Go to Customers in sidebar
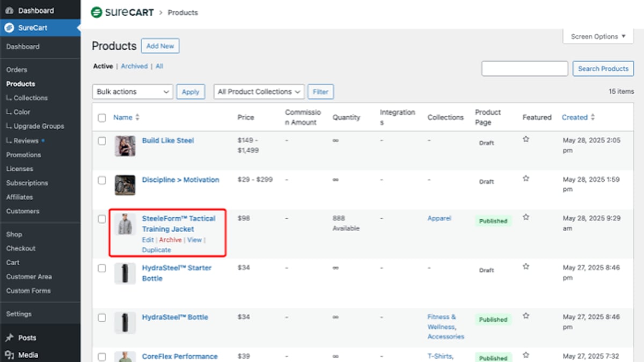Screen dimensions: 644x362 click(x=23, y=211)
